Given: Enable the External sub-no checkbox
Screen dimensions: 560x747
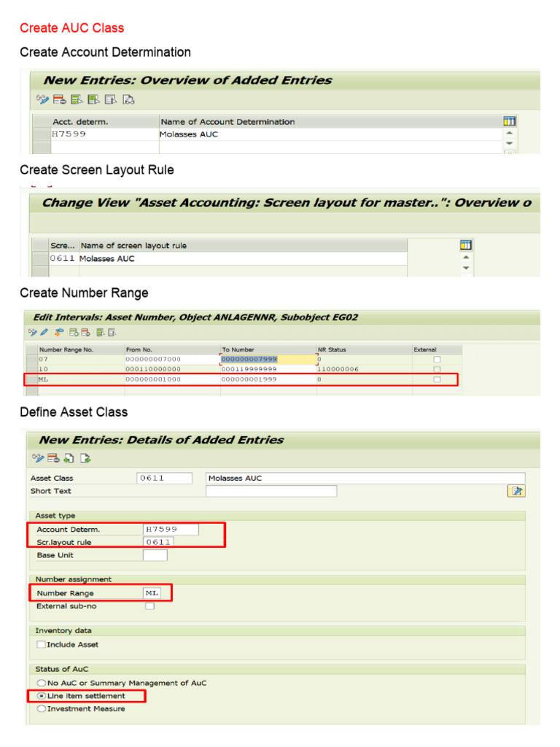Looking at the screenshot, I should coord(149,606).
